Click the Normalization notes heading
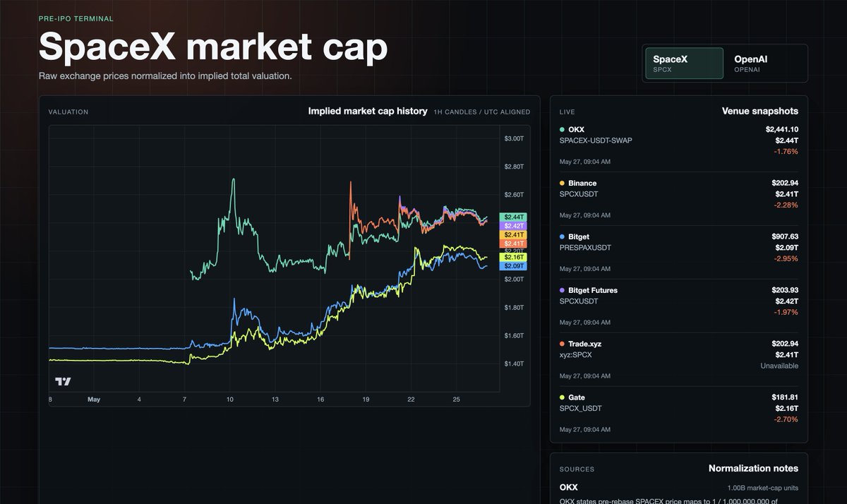 click(x=754, y=469)
